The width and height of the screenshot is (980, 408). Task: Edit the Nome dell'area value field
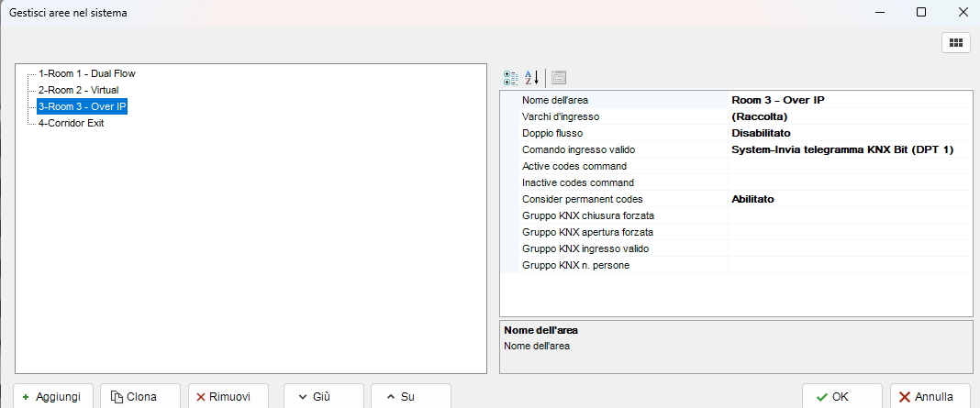(848, 100)
